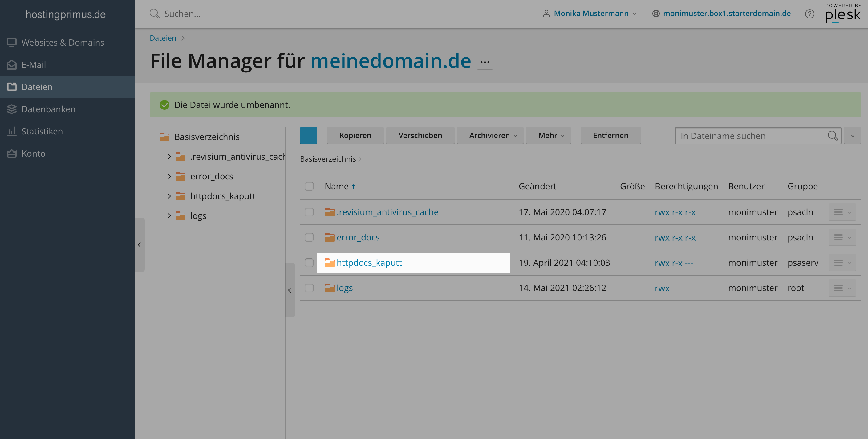This screenshot has height=439, width=868.
Task: Sort by Größe column header
Action: [x=632, y=186]
